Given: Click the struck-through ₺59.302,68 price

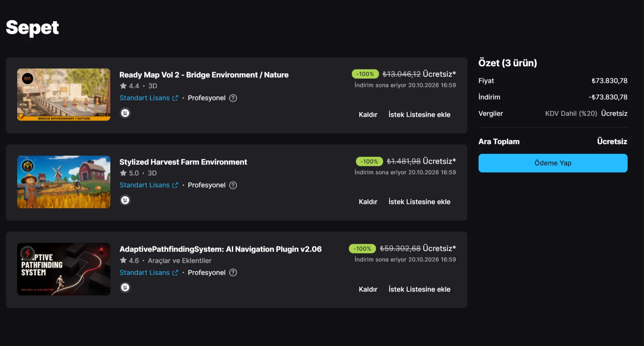Looking at the screenshot, I should tap(400, 249).
